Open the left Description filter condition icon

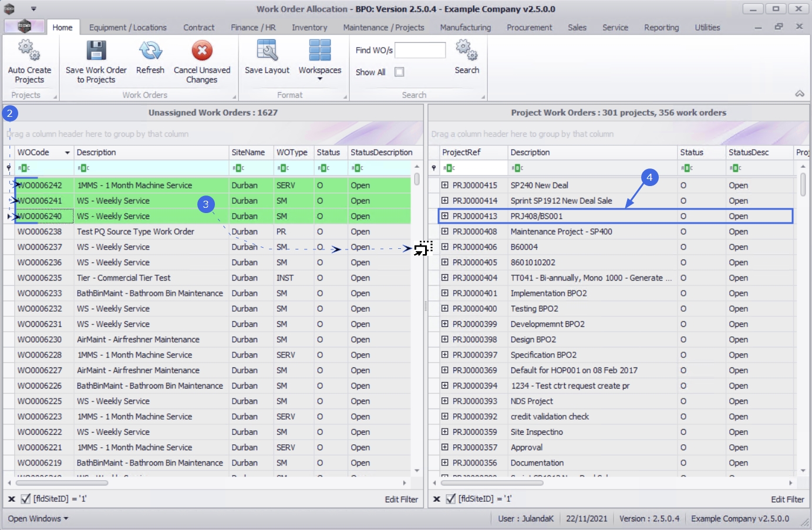point(83,168)
